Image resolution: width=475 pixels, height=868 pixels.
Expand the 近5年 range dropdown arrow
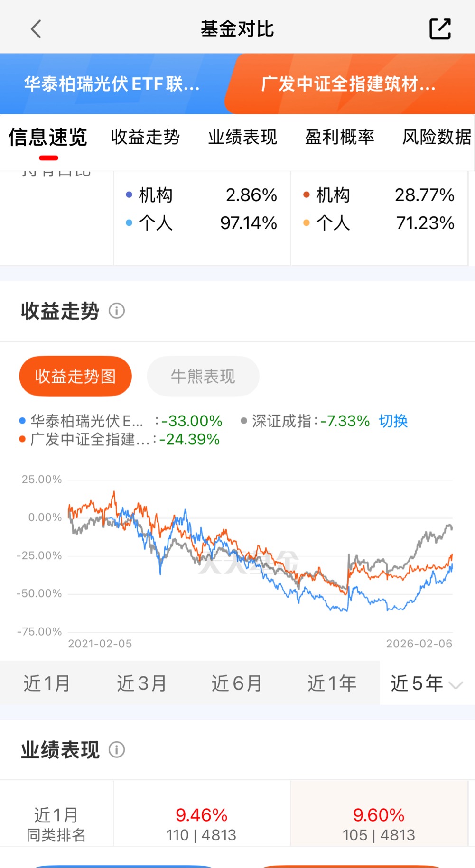456,685
